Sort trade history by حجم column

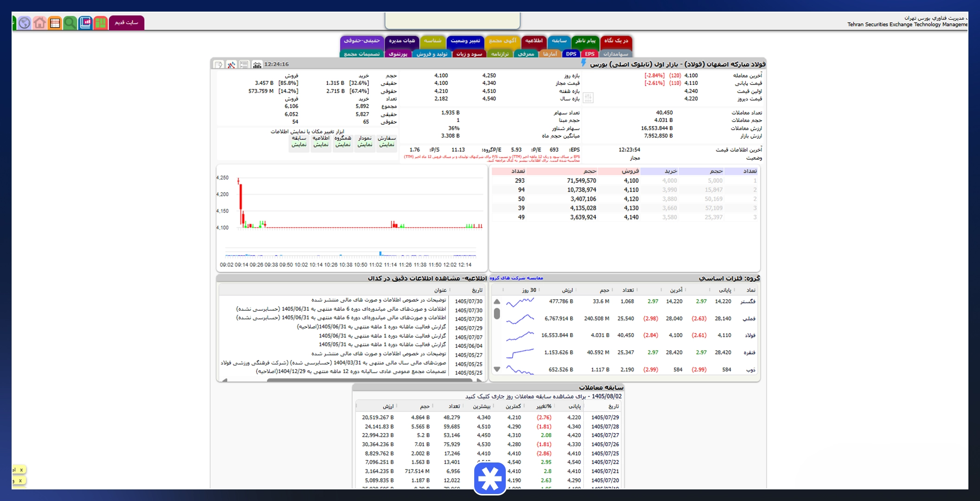pyautogui.click(x=425, y=406)
